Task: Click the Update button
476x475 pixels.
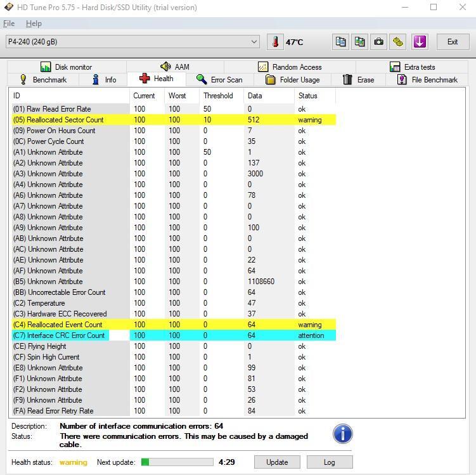Action: [x=277, y=462]
